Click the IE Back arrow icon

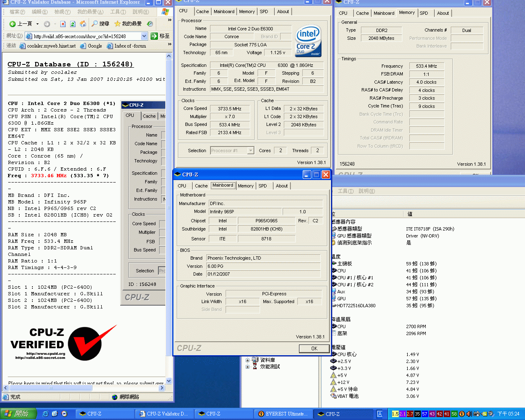(12, 24)
